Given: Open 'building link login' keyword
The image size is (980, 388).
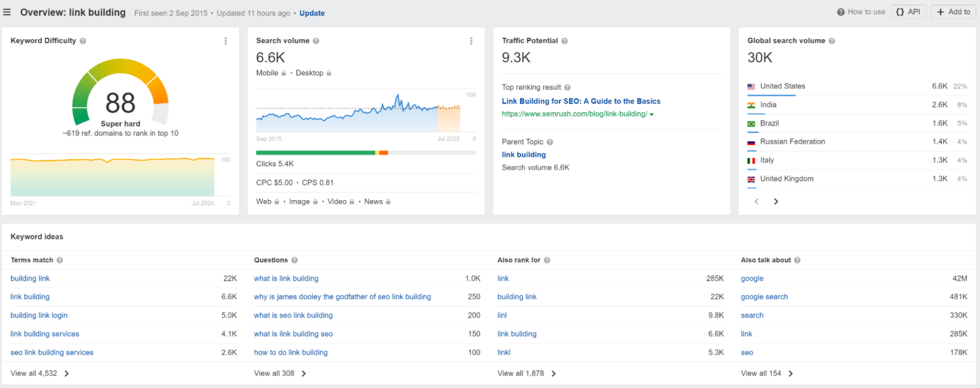Looking at the screenshot, I should point(39,316).
